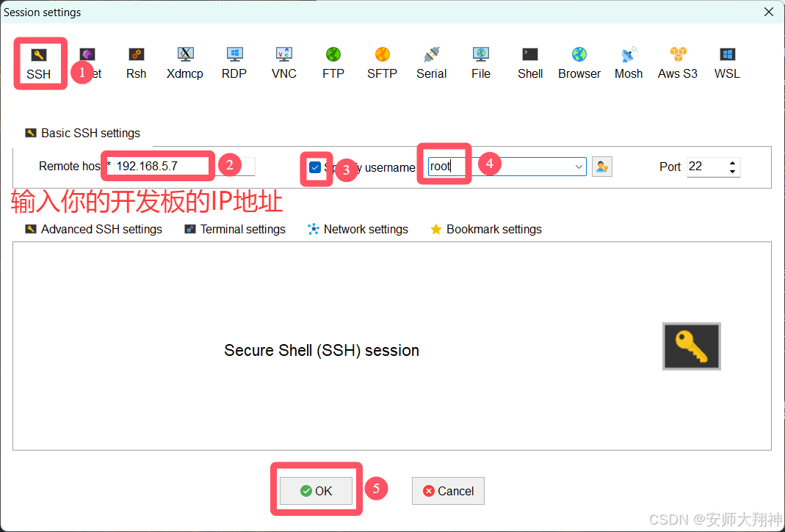Screen dimensions: 785x532
Task: Open the Advanced SSH settings tab
Action: [x=93, y=229]
